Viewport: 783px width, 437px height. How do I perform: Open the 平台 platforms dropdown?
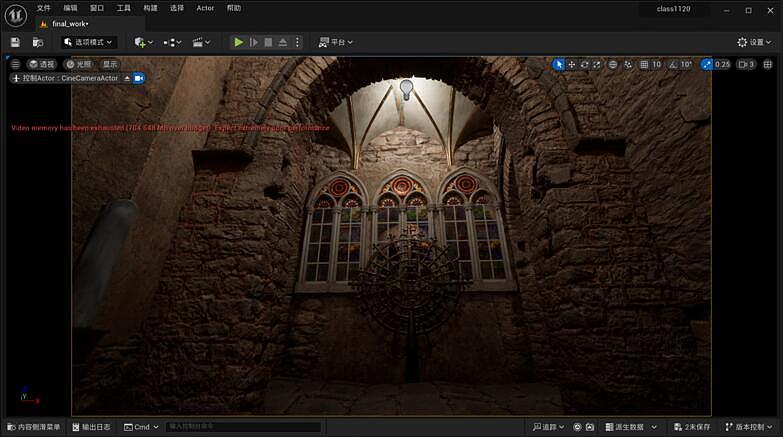coord(336,42)
